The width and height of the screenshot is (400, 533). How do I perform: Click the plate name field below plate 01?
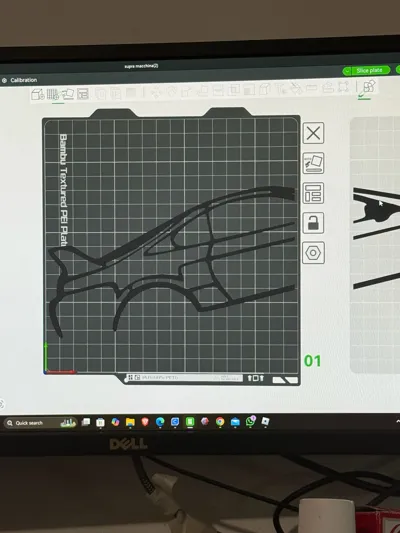click(184, 378)
